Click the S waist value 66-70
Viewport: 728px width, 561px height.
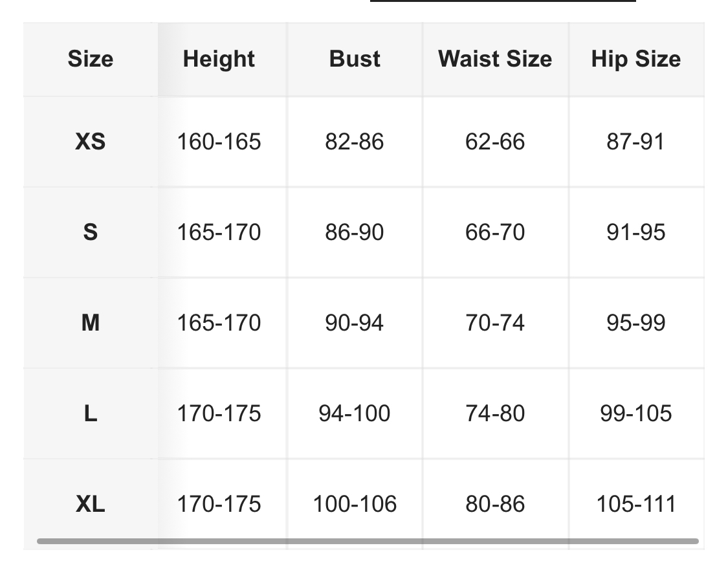(495, 232)
